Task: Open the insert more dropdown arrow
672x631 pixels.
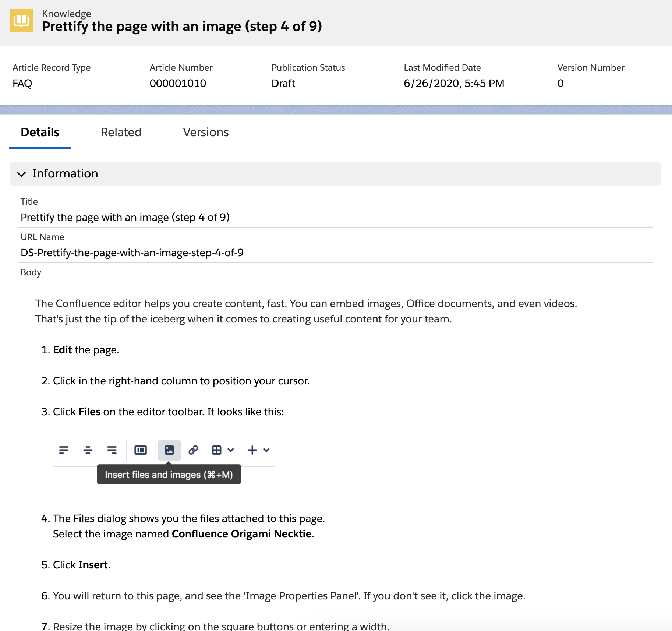Action: (x=266, y=450)
